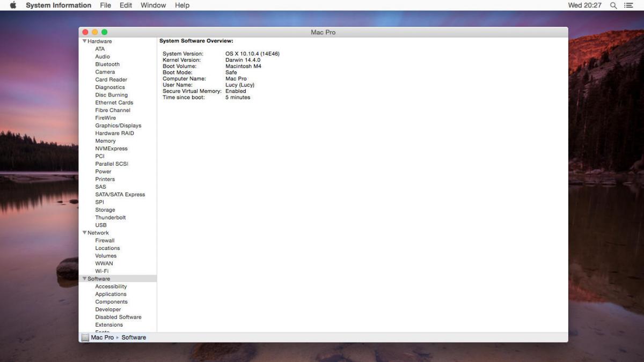This screenshot has height=362, width=644.
Task: Select Printers in the sidebar
Action: pos(105,179)
